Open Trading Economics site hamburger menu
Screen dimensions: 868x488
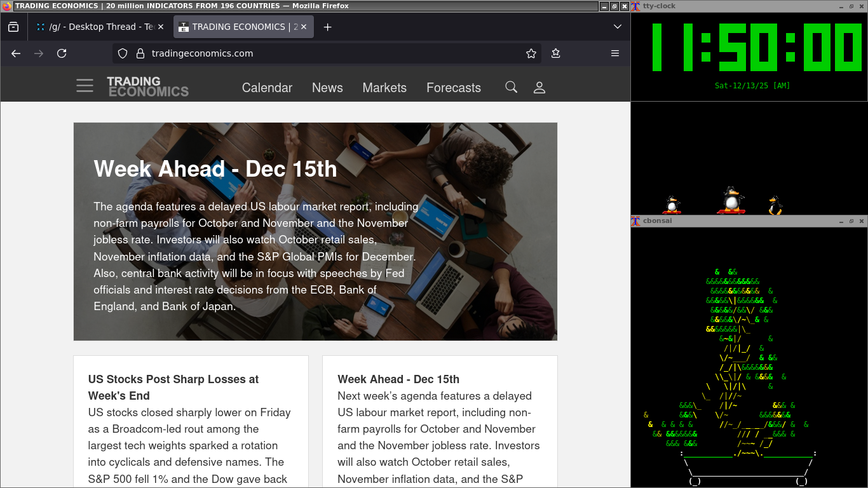pos(85,86)
